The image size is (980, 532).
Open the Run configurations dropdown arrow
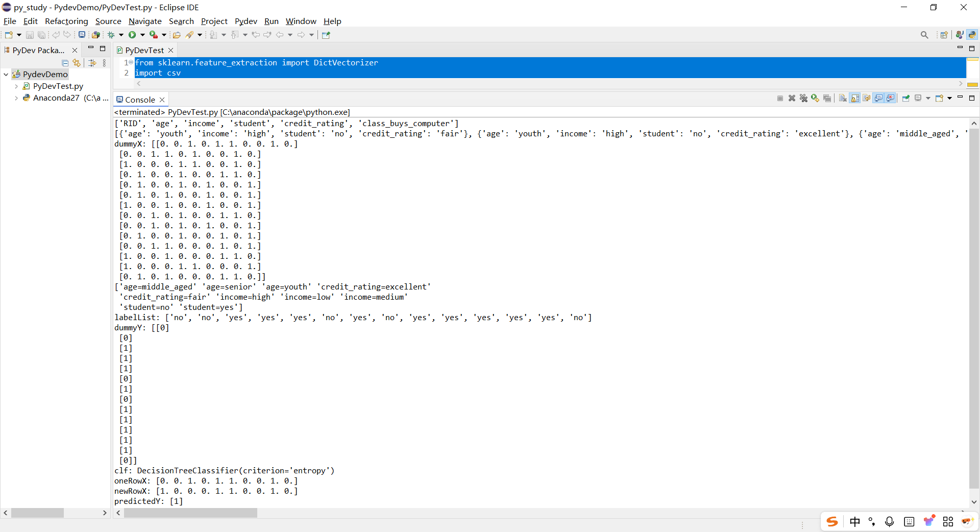click(142, 35)
